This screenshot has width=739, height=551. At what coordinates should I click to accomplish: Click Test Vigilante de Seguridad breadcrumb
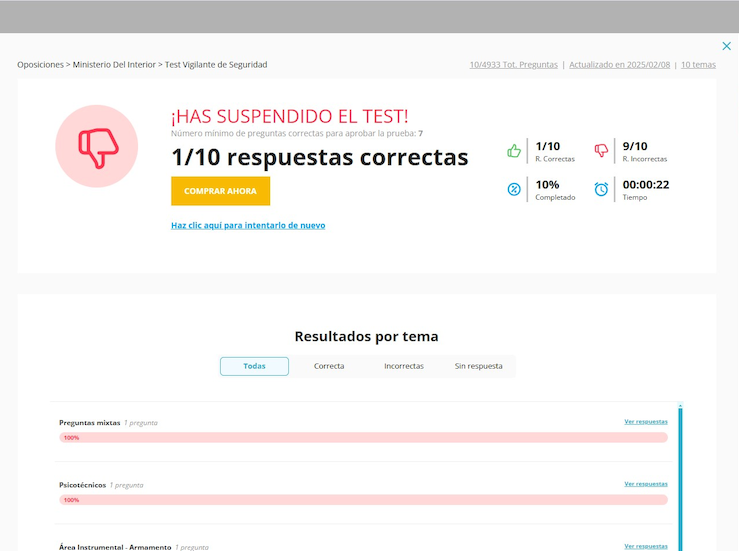click(216, 65)
